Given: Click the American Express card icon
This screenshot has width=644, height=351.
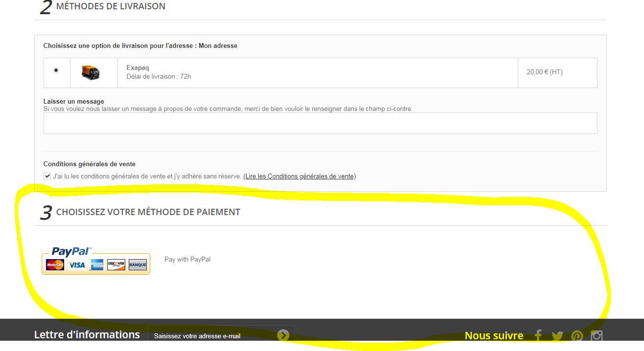Looking at the screenshot, I should [97, 265].
